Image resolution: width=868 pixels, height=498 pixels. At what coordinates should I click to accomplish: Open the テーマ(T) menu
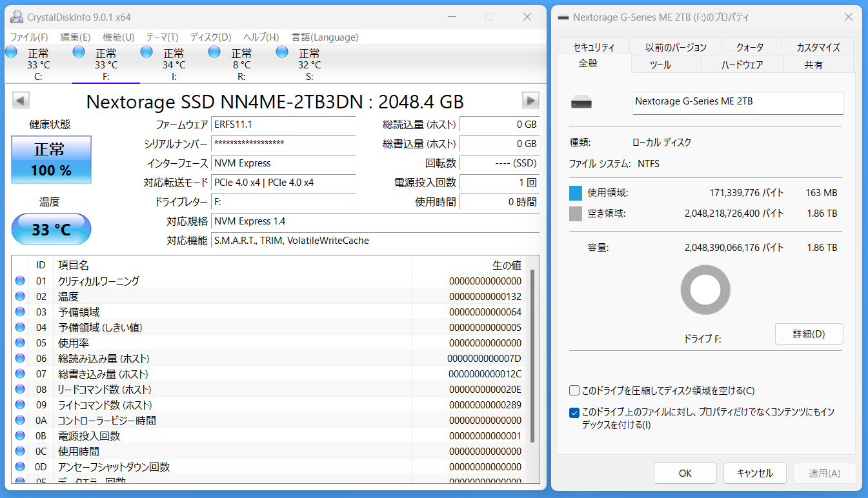162,37
